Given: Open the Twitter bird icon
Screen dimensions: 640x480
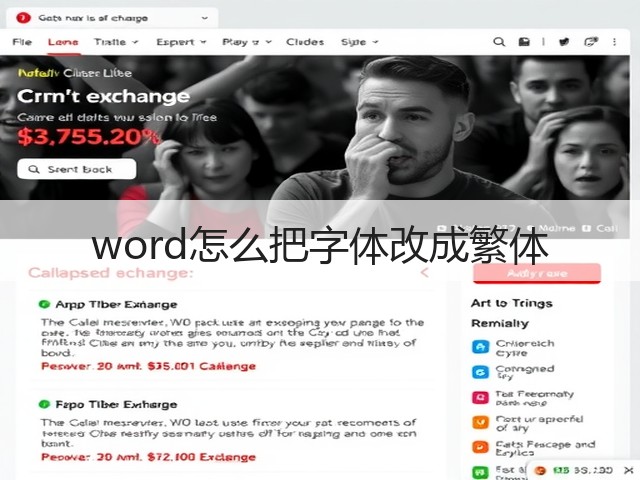Looking at the screenshot, I should pos(564,42).
